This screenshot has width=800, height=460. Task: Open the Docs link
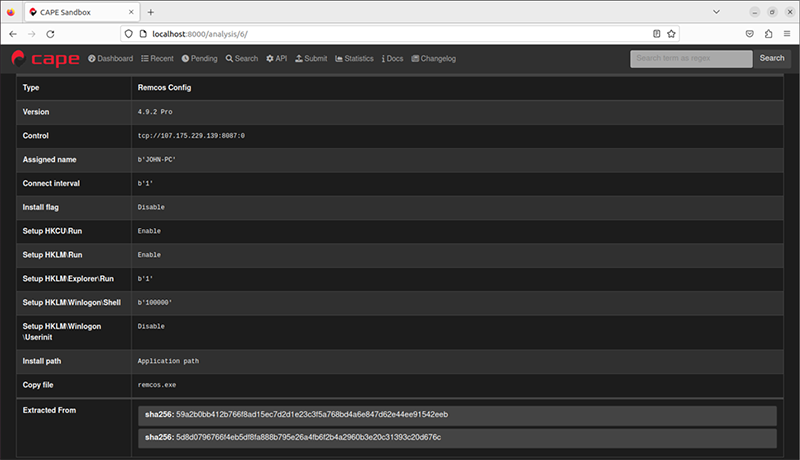coord(392,59)
